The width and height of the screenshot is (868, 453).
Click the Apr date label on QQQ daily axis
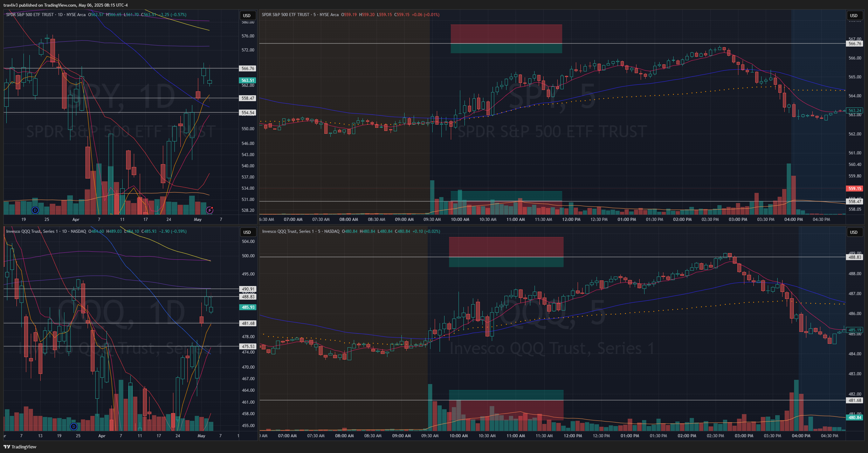102,436
